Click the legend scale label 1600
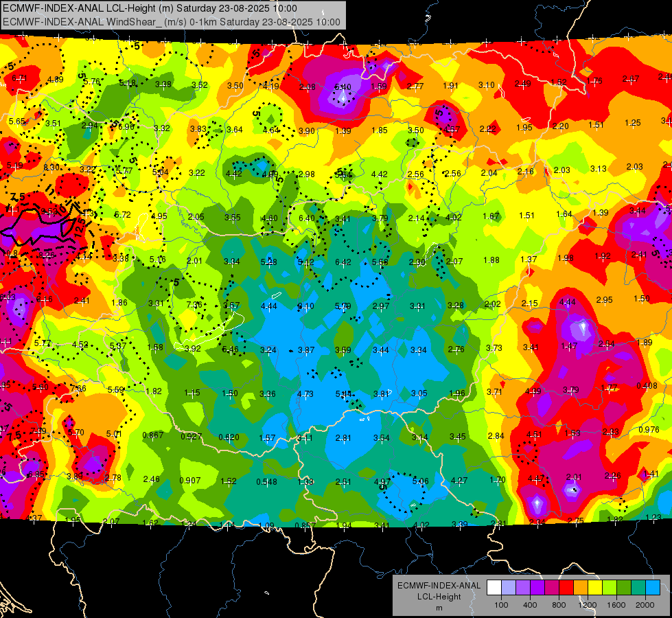 point(616,605)
